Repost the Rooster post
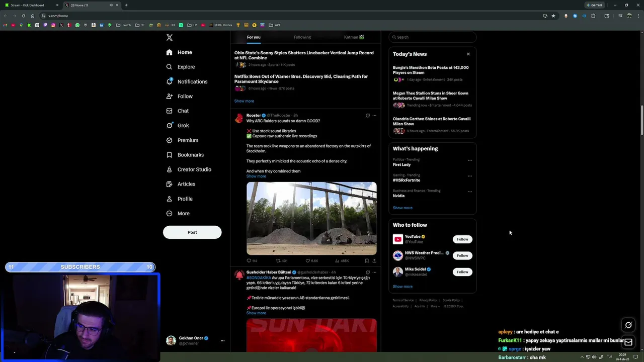The width and height of the screenshot is (644, 362). tap(282, 261)
